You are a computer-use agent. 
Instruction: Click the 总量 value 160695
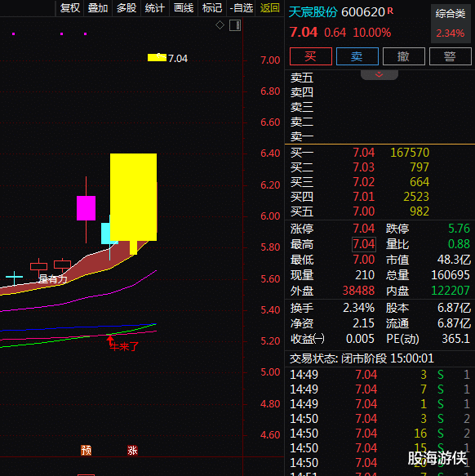tap(451, 275)
